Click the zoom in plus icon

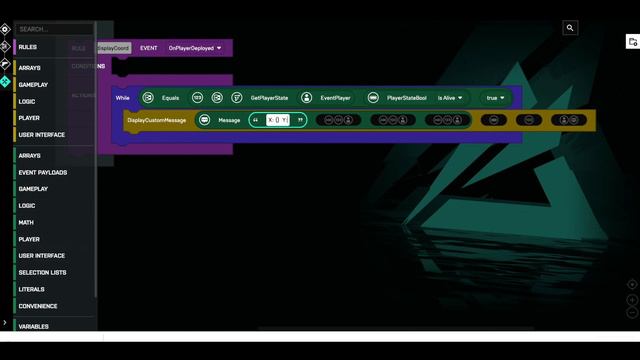(632, 300)
